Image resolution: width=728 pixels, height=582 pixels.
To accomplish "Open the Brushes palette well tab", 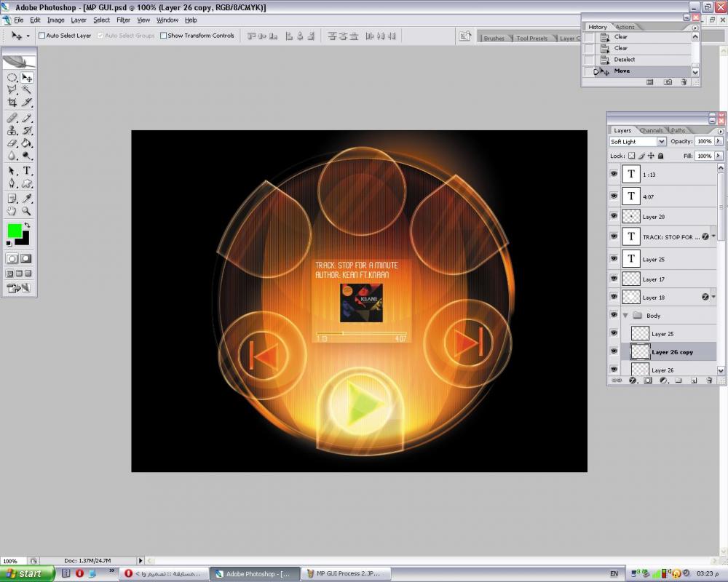I will coord(494,38).
